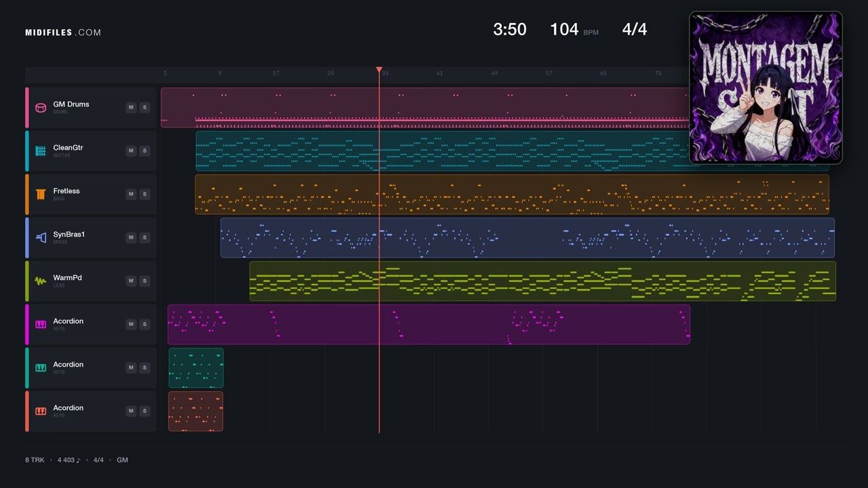Image resolution: width=868 pixels, height=488 pixels.
Task: Select the olive WarmPd note clip
Action: 542,281
